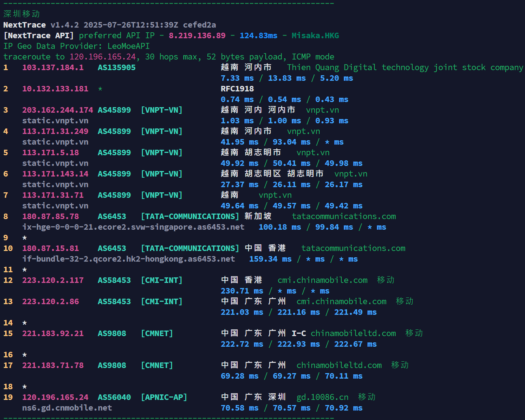
Task: Click hop 3 IP 203.162.244.174
Action: coord(58,110)
